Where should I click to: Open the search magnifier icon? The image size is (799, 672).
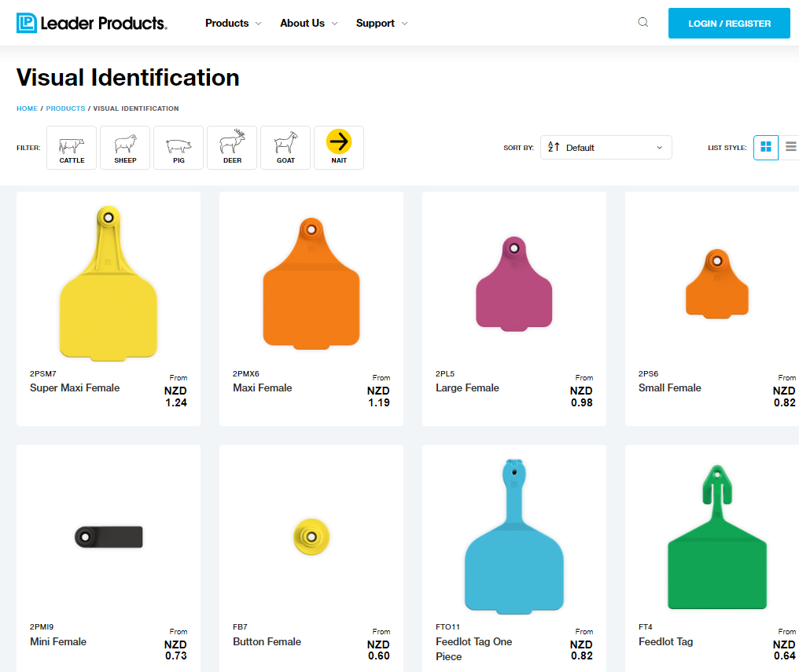[x=643, y=22]
